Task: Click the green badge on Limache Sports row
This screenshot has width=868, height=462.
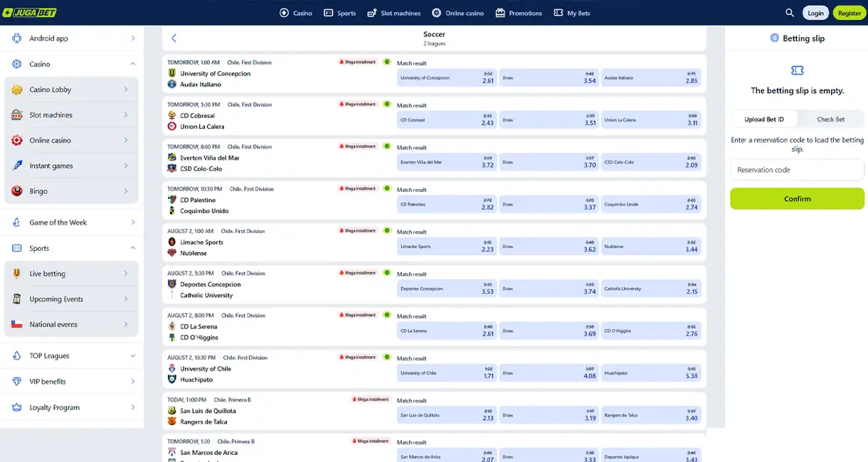Action: click(387, 230)
